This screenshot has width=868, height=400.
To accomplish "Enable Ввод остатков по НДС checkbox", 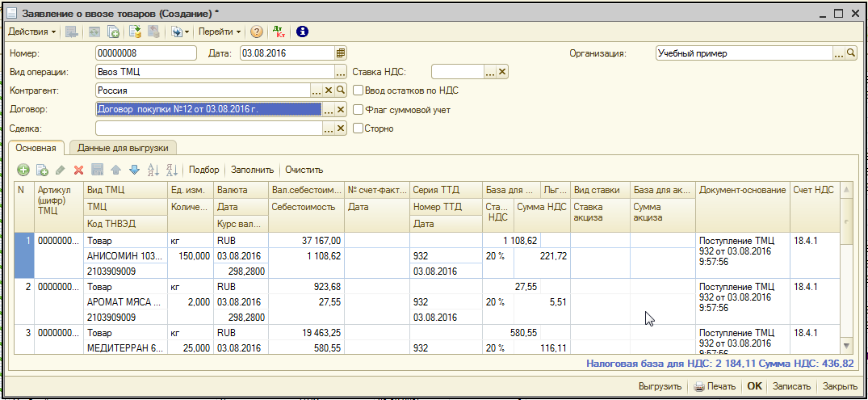I will click(x=359, y=91).
